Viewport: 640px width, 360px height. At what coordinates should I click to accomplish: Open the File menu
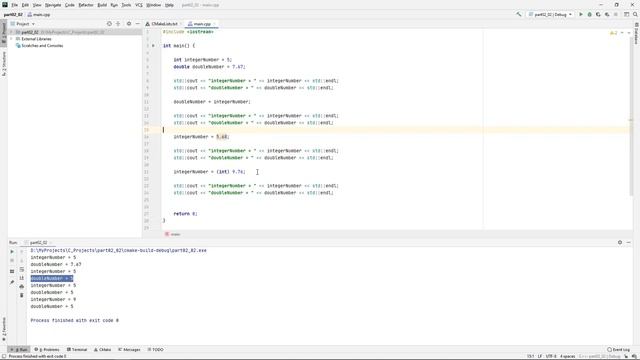pos(14,5)
